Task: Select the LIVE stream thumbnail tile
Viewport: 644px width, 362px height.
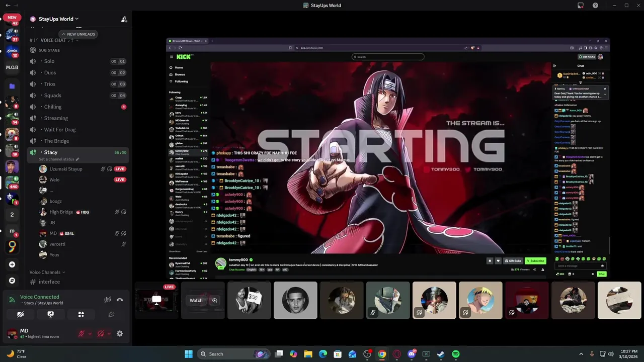Action: pos(156,300)
